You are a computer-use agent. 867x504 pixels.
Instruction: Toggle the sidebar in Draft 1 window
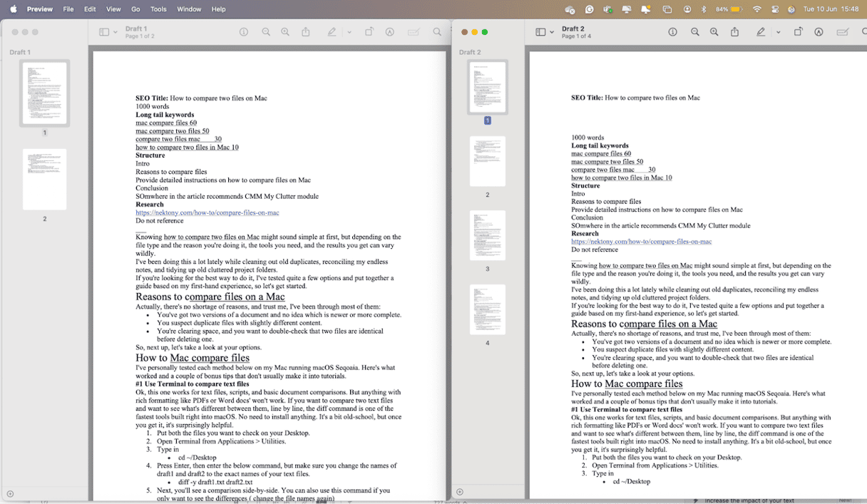pyautogui.click(x=104, y=32)
